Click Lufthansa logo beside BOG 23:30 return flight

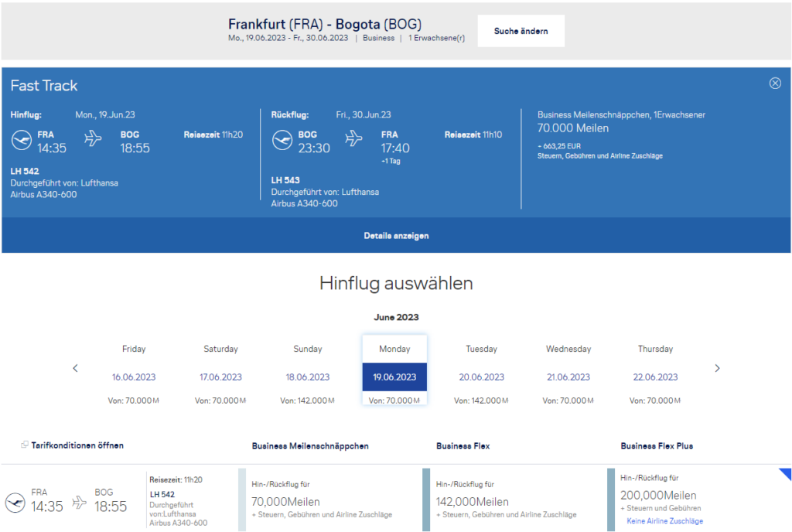tap(282, 140)
